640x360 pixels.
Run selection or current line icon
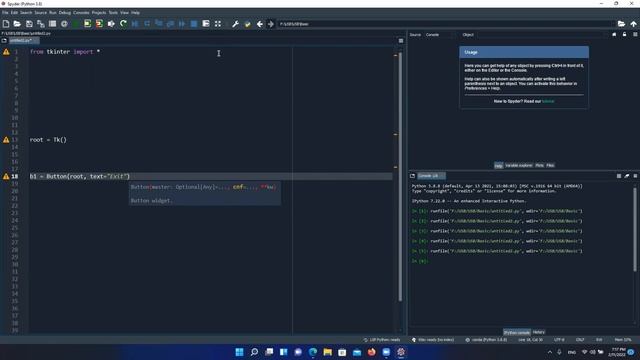coord(111,24)
